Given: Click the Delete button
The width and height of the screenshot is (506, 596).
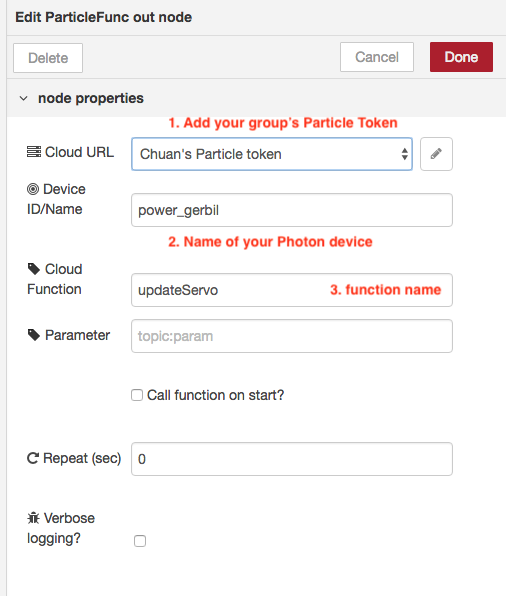Looking at the screenshot, I should [x=48, y=58].
